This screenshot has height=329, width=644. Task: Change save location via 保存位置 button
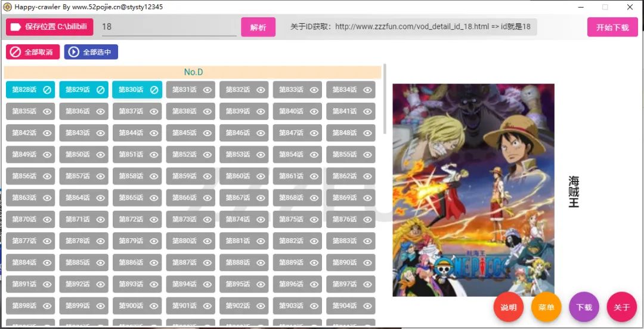click(x=49, y=27)
